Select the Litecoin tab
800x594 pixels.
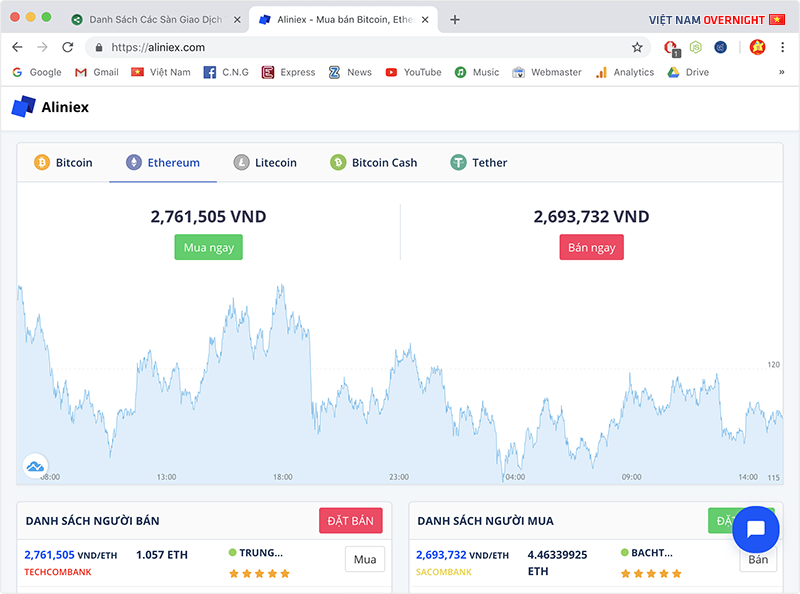pos(265,162)
